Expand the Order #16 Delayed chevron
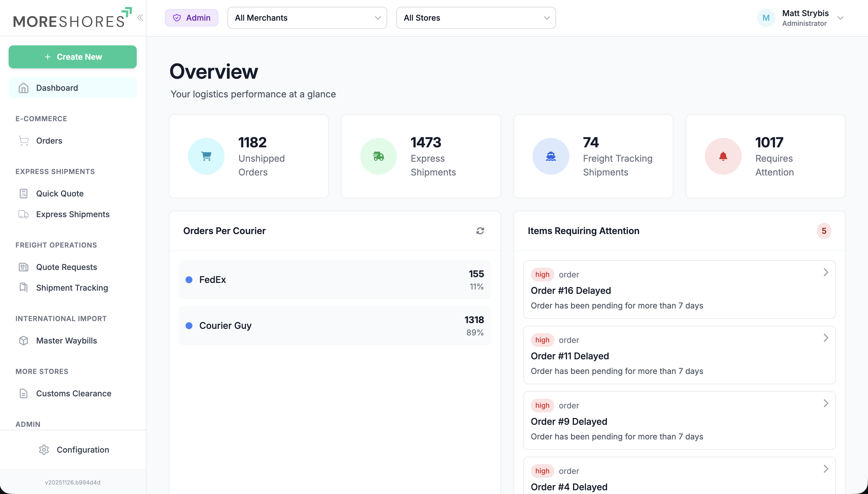This screenshot has width=868, height=494. pyautogui.click(x=826, y=272)
